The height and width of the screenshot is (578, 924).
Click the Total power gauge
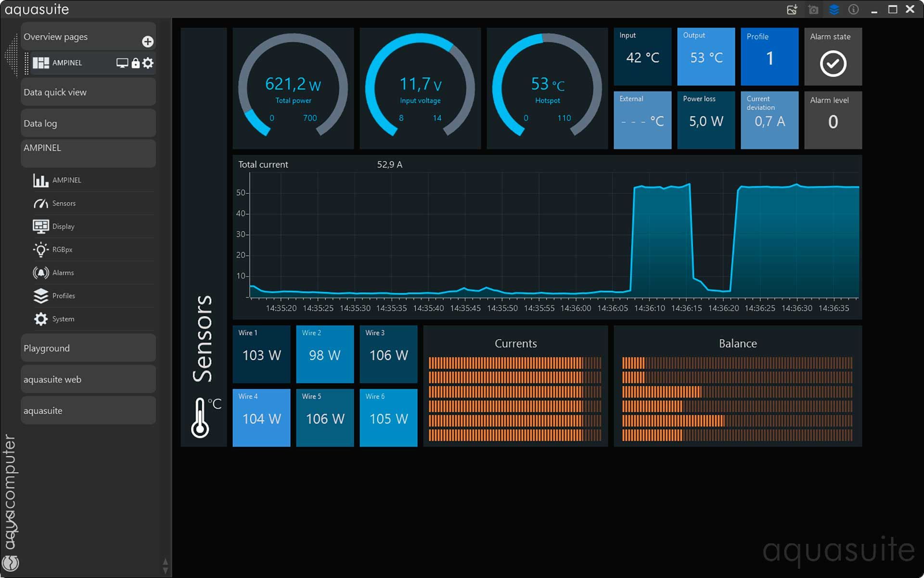[x=293, y=88]
